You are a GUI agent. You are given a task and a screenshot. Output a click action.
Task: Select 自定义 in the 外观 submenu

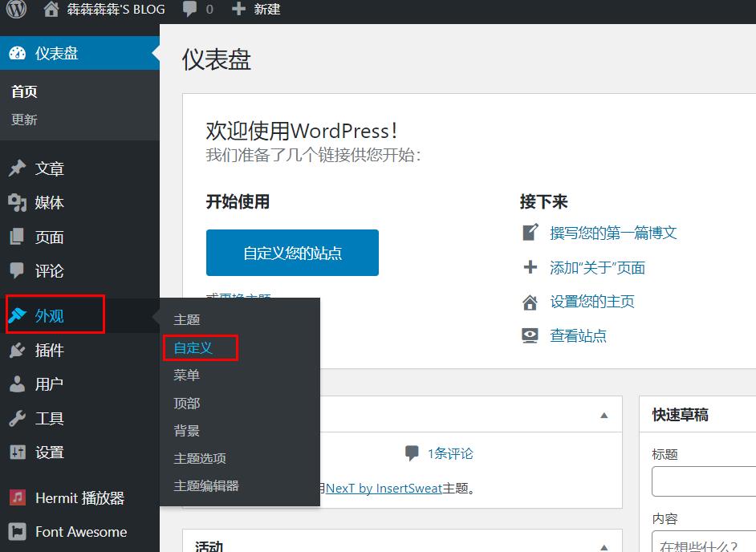[193, 347]
